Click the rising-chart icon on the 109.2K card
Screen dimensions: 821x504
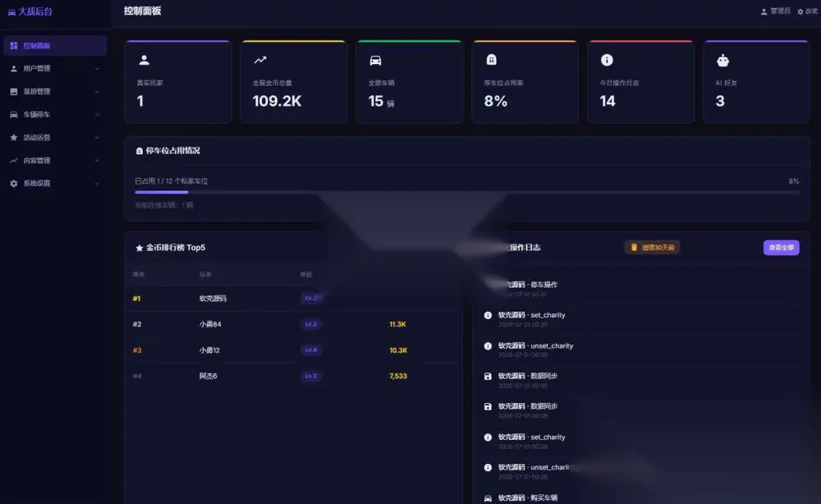260,60
